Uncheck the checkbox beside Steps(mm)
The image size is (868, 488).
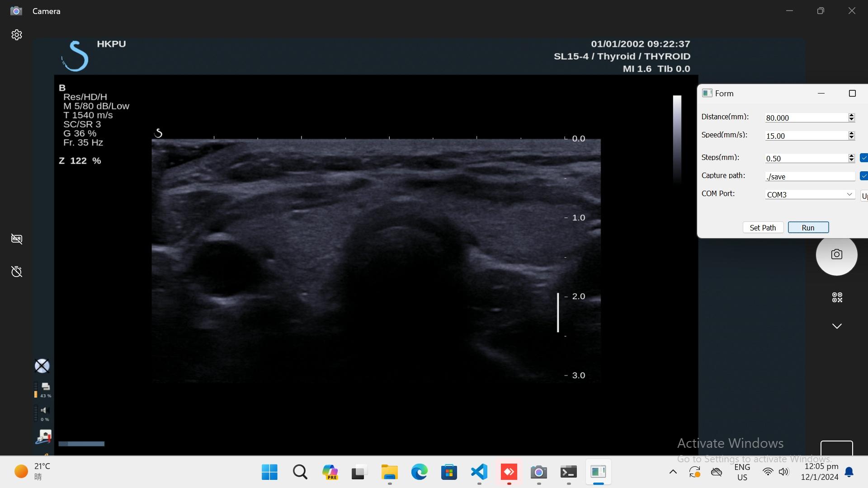point(864,158)
